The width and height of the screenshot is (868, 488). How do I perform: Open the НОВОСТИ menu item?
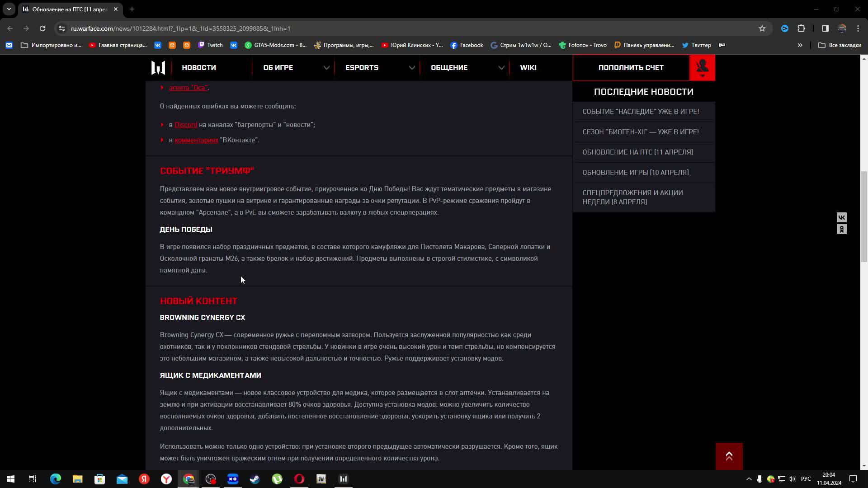coord(199,68)
